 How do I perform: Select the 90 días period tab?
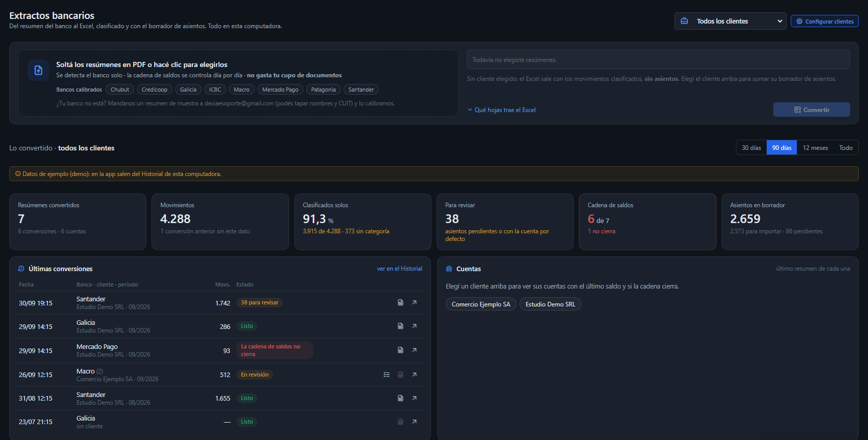pos(782,148)
